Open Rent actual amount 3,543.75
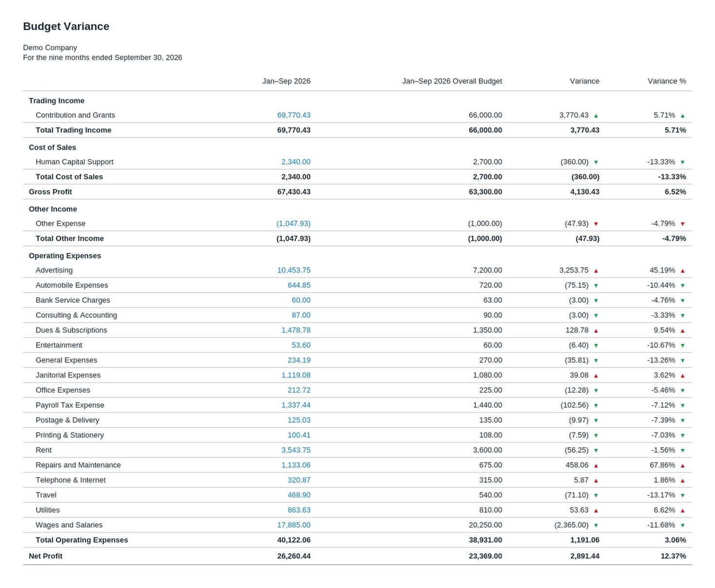715x588 pixels. pyautogui.click(x=296, y=450)
